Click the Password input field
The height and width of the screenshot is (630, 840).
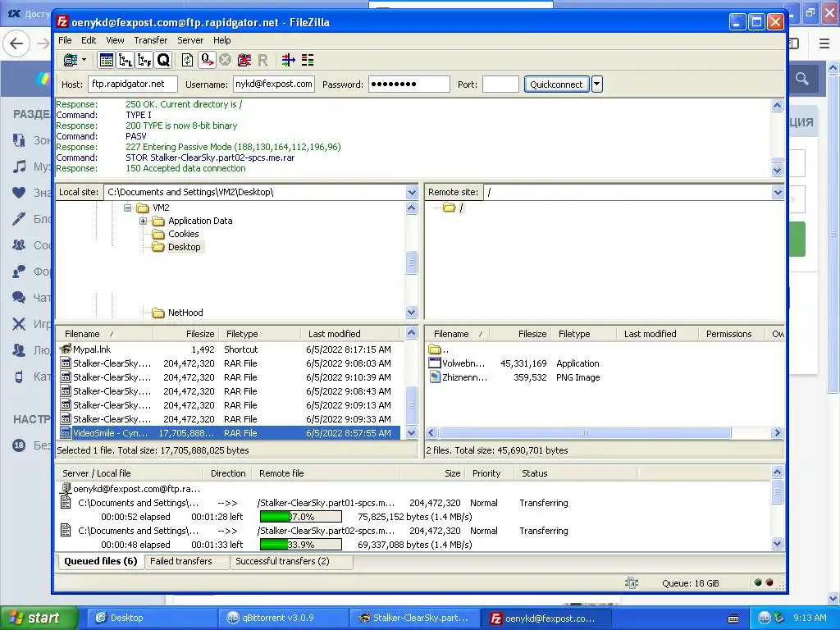[409, 84]
